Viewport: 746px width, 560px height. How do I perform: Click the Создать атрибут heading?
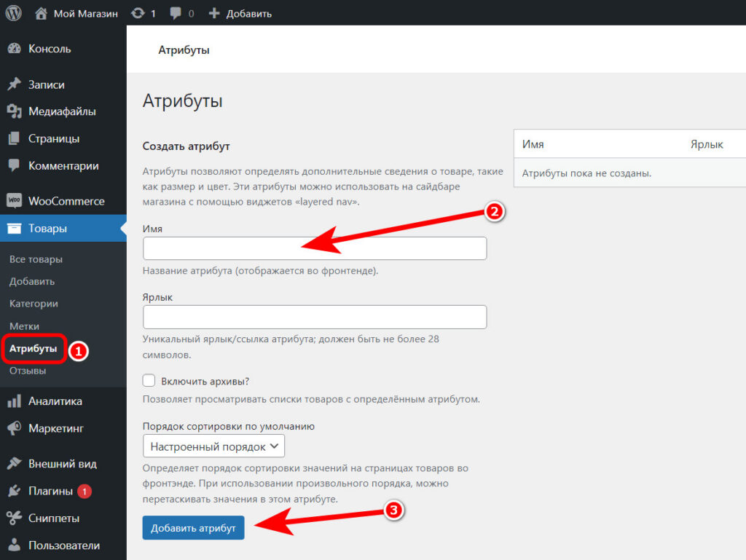click(x=186, y=146)
